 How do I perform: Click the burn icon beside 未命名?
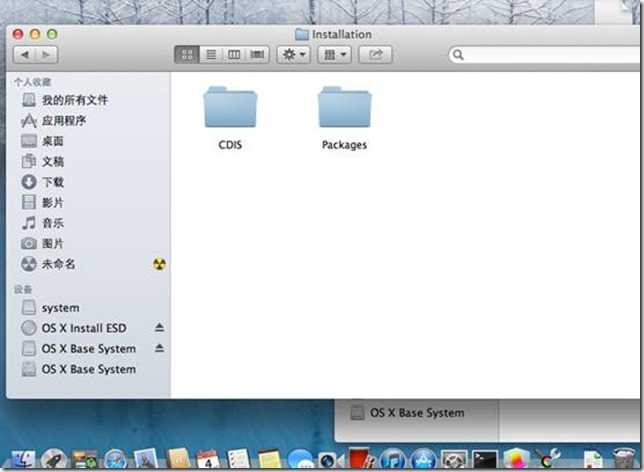pos(159,264)
